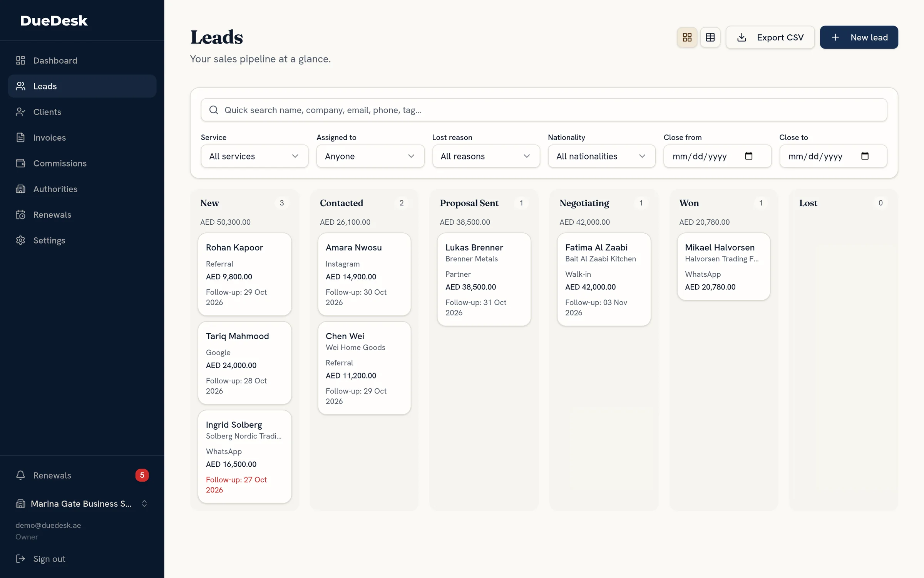Screen dimensions: 924x578
Task: Click the Leads people icon
Action: tap(20, 86)
